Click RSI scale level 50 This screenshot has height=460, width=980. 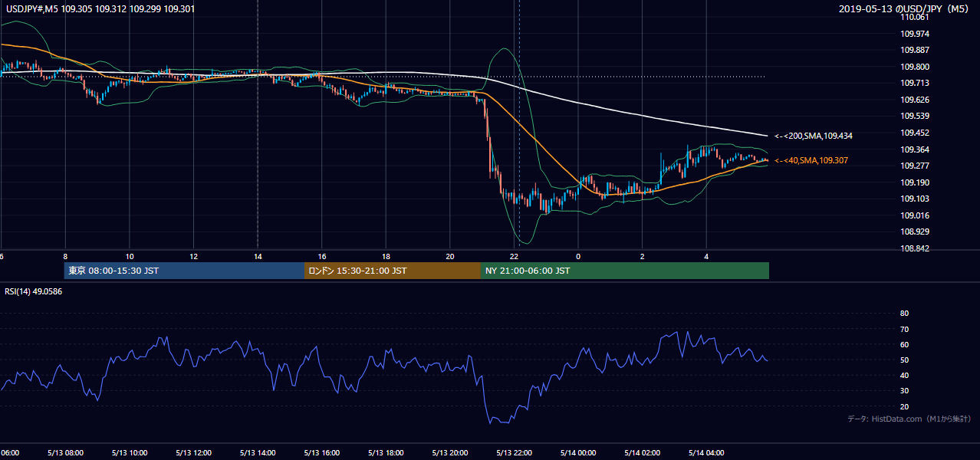point(904,360)
